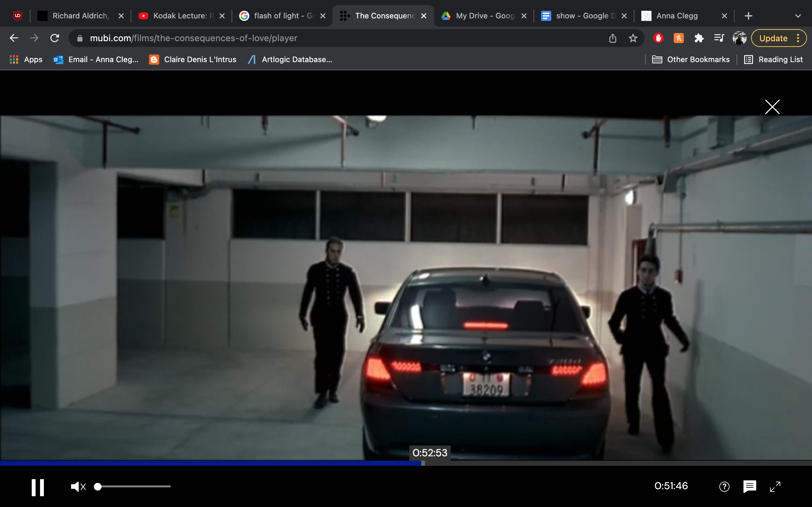Close the MUBI player with the X
This screenshot has width=812, height=507.
(x=772, y=107)
